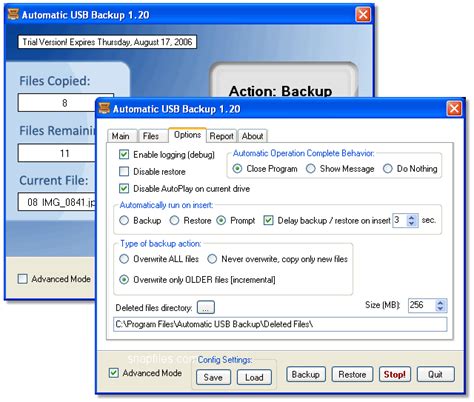Save the config settings
This screenshot has width=474, height=402.
213,377
